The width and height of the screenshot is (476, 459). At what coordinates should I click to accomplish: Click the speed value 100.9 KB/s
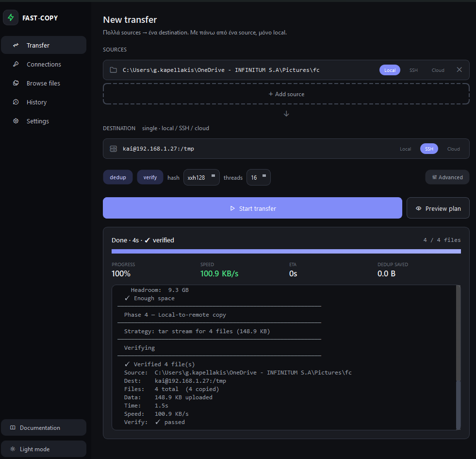pyautogui.click(x=219, y=273)
